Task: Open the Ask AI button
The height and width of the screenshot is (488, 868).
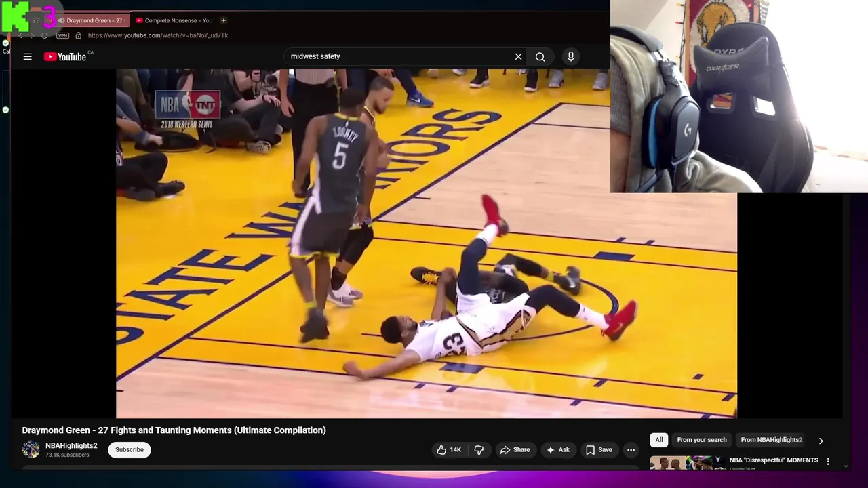Action: (x=558, y=450)
